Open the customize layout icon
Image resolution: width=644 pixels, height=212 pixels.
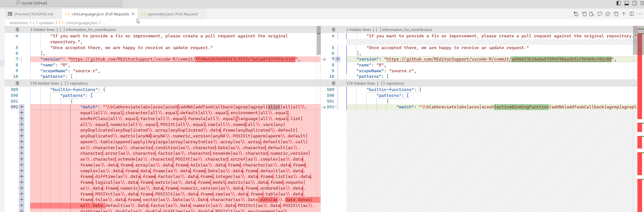tap(642, 3)
